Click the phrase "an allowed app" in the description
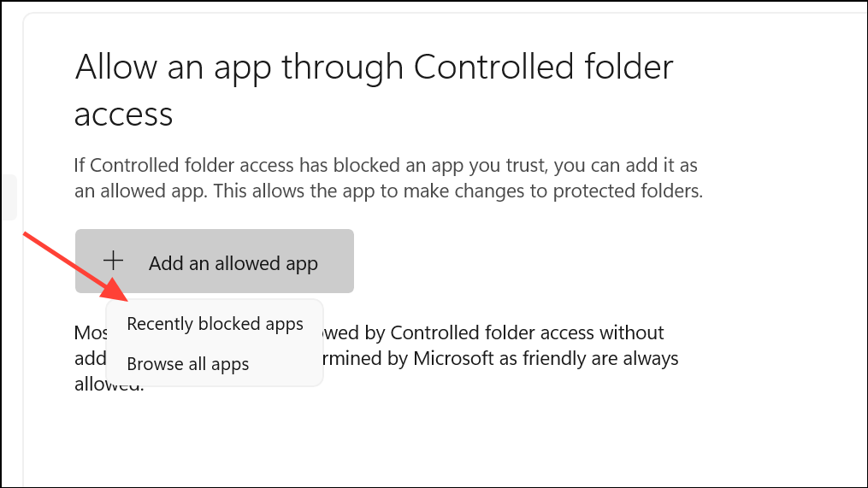The width and height of the screenshot is (868, 488). pos(137,191)
